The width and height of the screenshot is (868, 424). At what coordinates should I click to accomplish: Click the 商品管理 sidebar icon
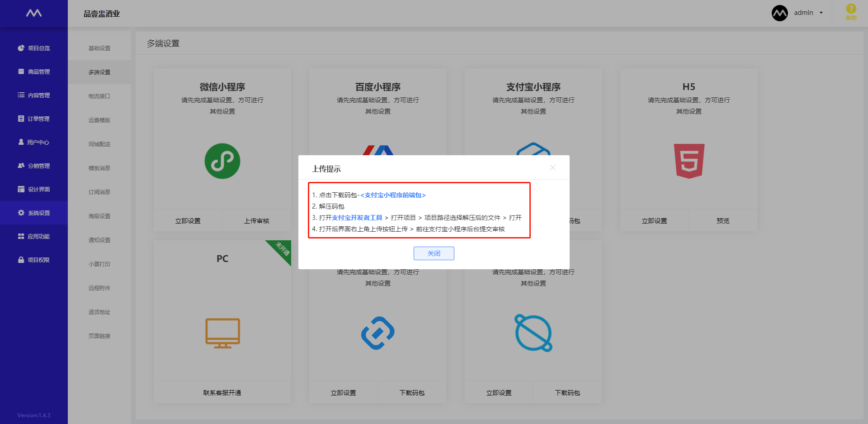[x=21, y=71]
